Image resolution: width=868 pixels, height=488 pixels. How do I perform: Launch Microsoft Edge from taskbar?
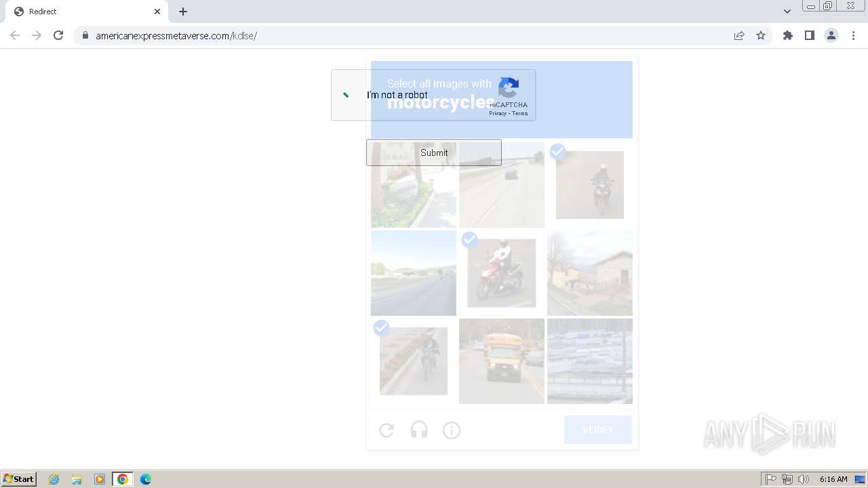tap(146, 479)
